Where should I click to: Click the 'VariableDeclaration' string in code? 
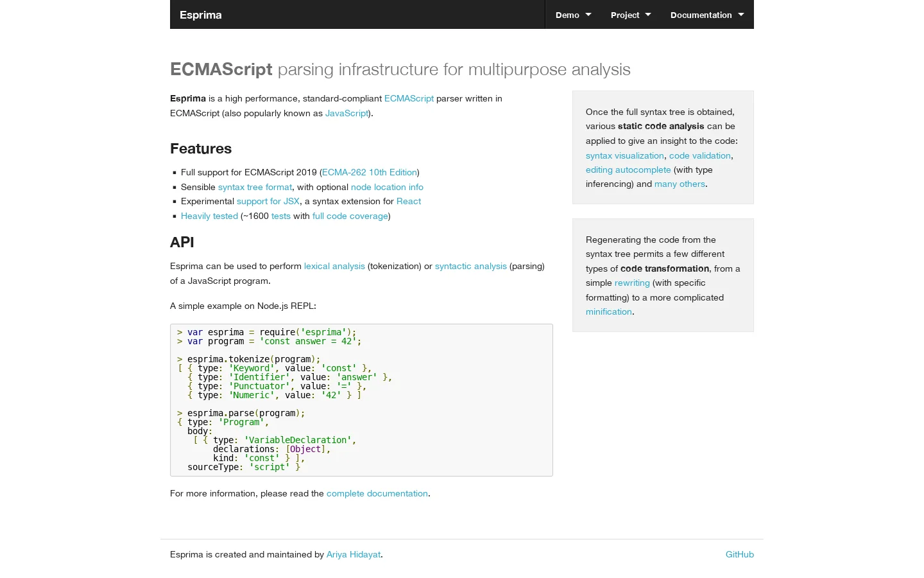coord(298,440)
